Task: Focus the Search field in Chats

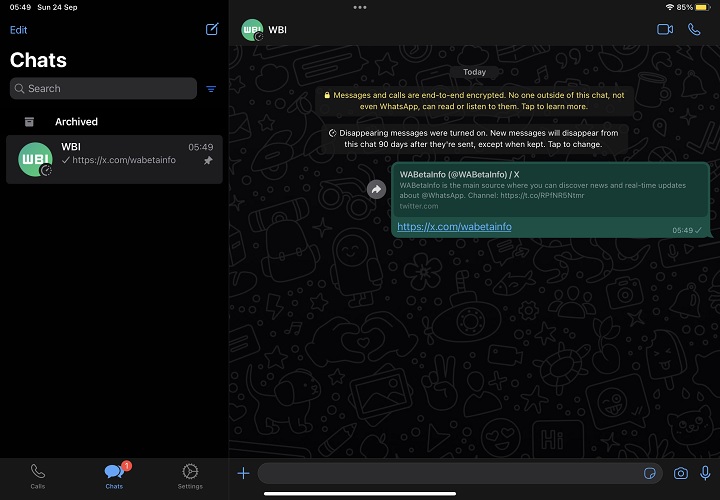Action: (103, 88)
